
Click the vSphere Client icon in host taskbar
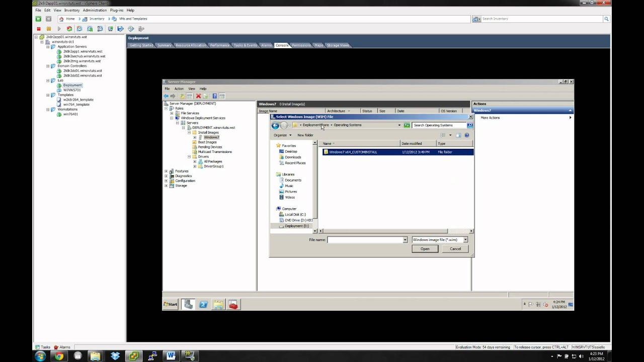pyautogui.click(x=133, y=356)
